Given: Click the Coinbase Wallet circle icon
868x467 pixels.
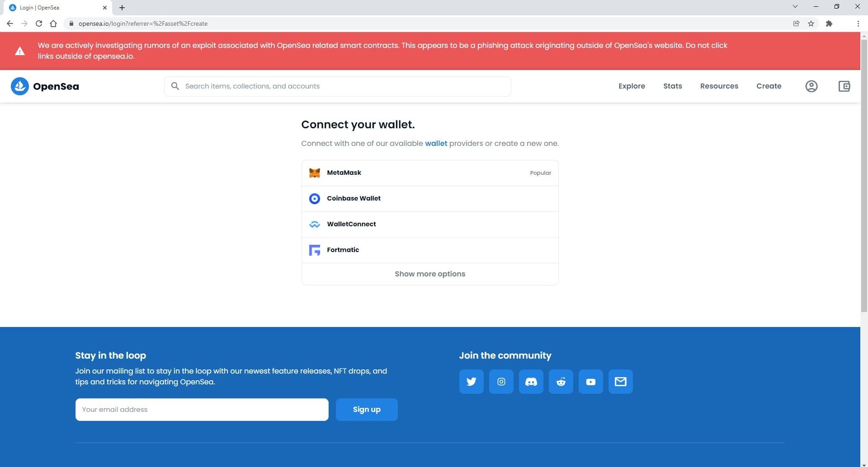Looking at the screenshot, I should pos(315,199).
